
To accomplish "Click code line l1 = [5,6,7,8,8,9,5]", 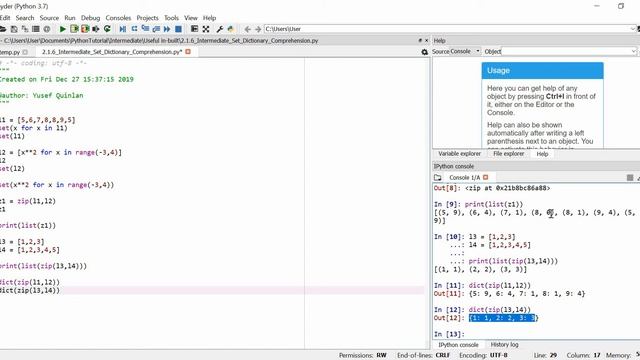I will (38, 120).
